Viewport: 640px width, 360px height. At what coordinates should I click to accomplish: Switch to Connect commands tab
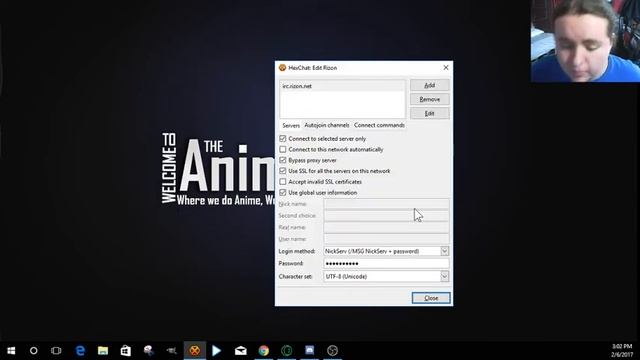[x=379, y=125]
